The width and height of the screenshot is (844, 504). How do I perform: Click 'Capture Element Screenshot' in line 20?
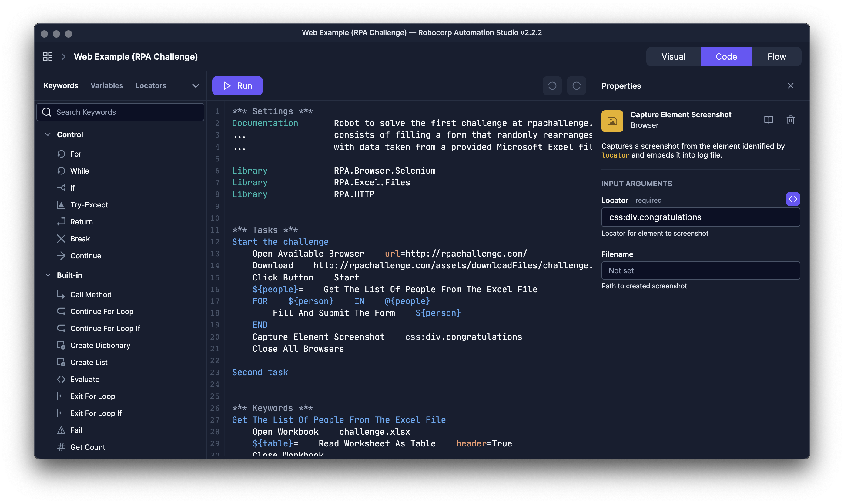point(319,337)
